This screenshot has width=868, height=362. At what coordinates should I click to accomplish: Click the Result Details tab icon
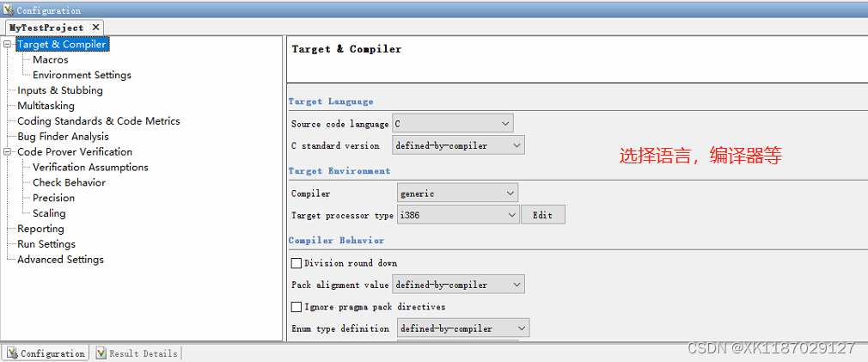(101, 353)
